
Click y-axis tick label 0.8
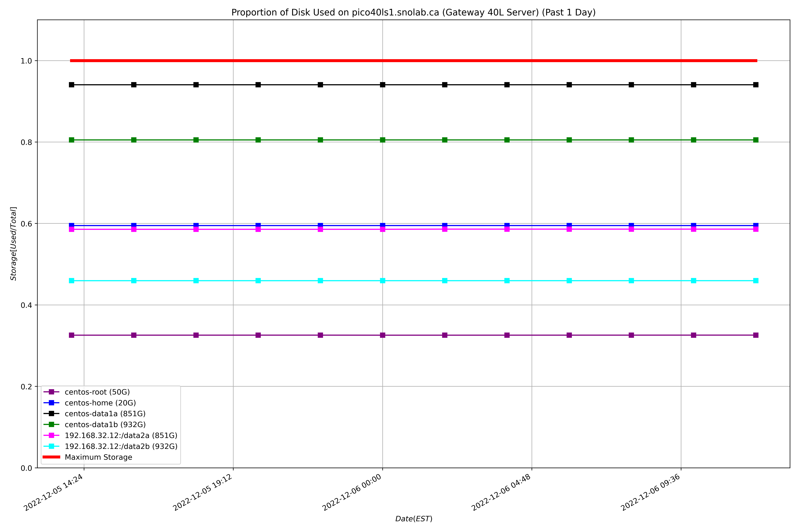[x=26, y=142]
